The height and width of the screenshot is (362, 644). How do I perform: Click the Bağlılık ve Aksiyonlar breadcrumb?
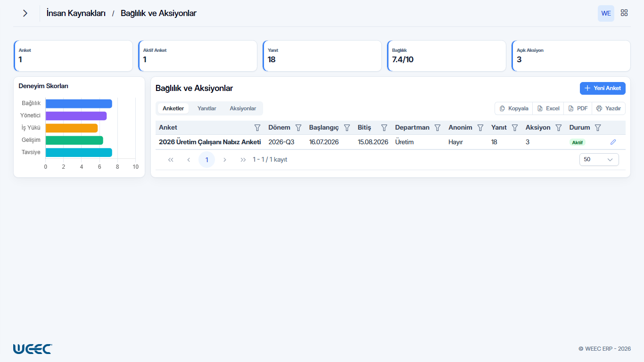158,13
